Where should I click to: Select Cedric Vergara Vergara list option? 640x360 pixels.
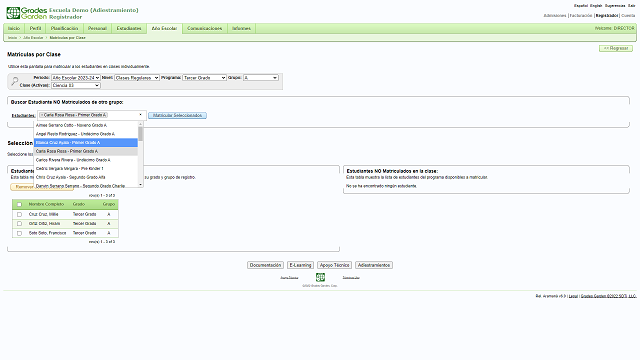[86, 169]
